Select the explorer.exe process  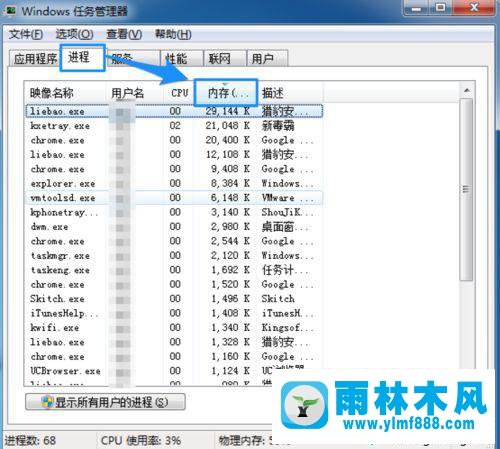tap(174, 183)
